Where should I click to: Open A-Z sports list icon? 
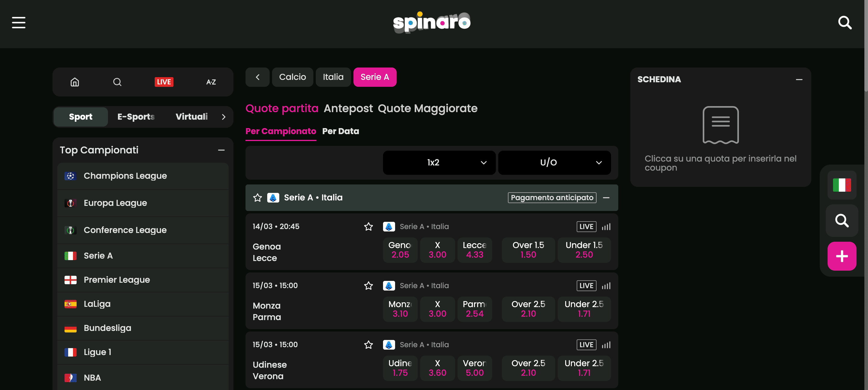click(211, 82)
